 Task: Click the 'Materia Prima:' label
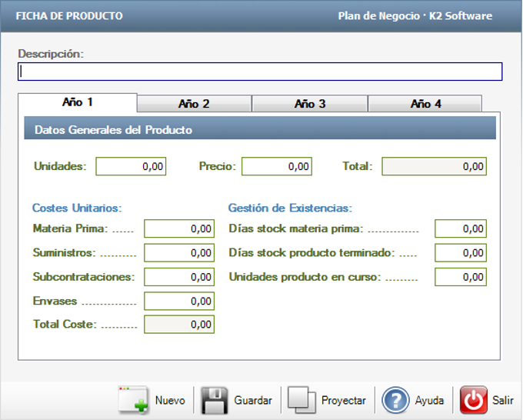[71, 228]
